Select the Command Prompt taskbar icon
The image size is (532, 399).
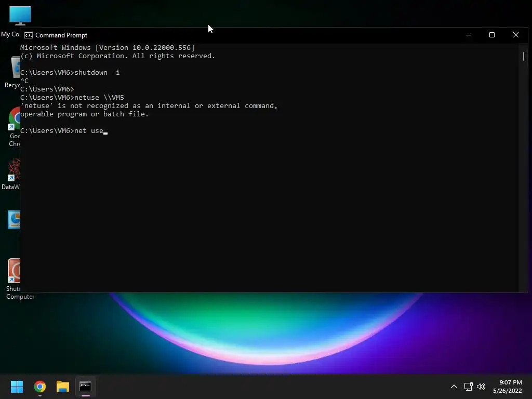(86, 387)
